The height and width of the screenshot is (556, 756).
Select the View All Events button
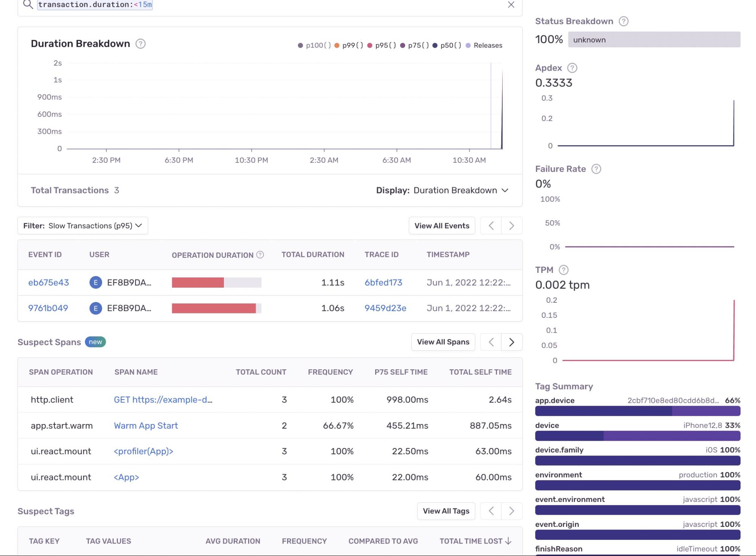click(441, 225)
